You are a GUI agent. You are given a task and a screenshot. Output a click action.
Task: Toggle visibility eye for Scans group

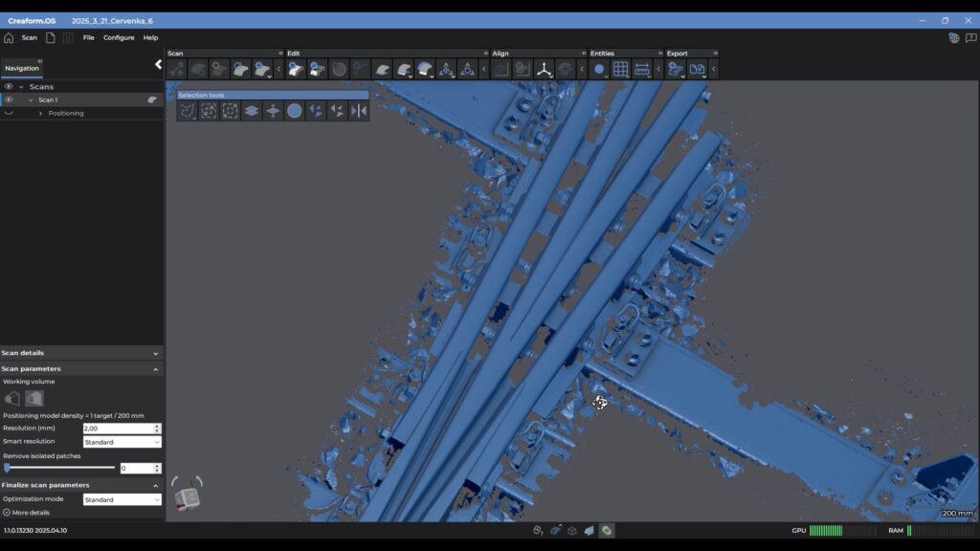click(9, 86)
